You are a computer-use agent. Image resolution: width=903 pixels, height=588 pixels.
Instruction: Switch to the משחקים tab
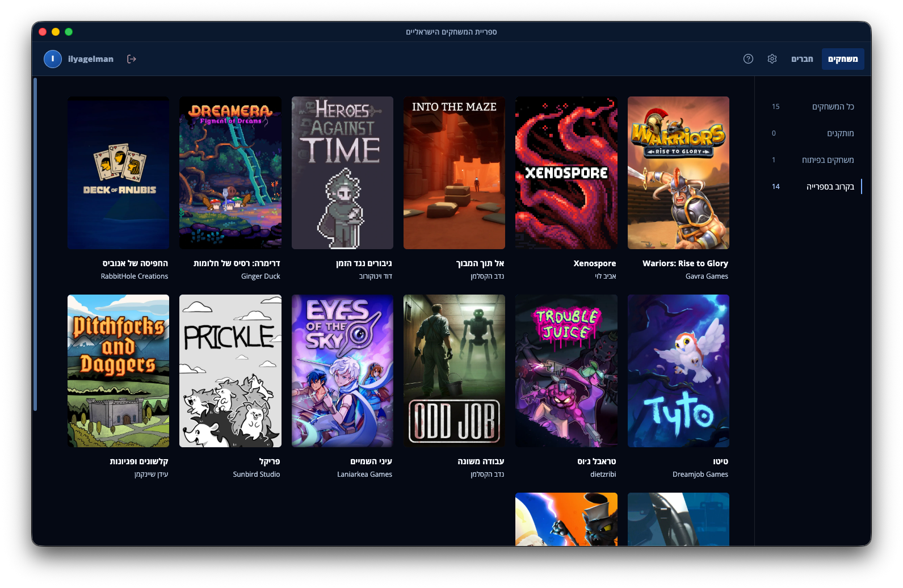point(843,59)
